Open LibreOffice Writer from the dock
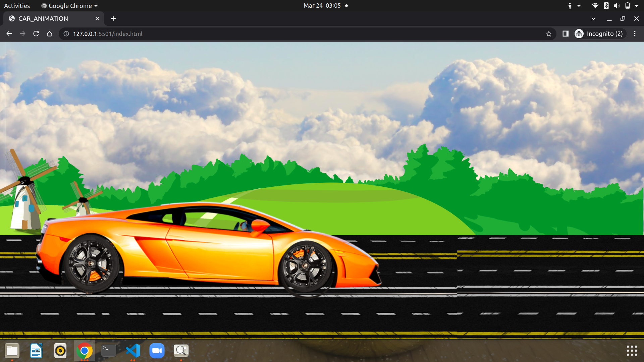644x362 pixels. pyautogui.click(x=36, y=351)
